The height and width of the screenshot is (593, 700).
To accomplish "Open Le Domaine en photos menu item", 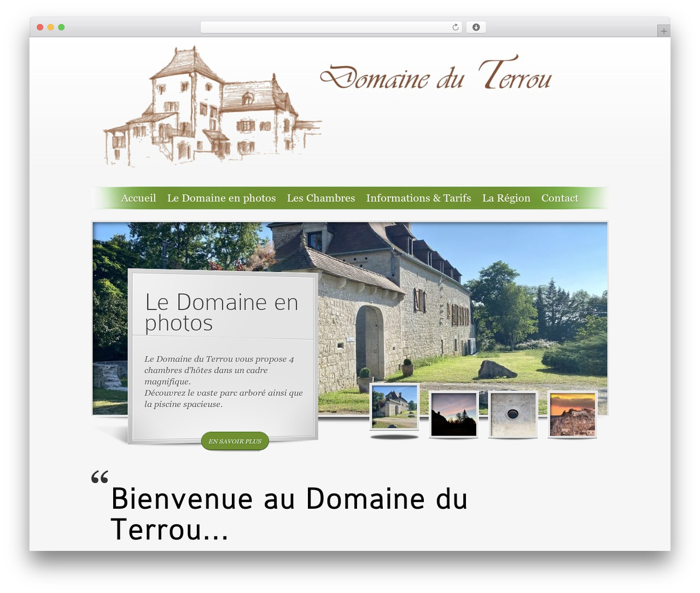I will (x=221, y=198).
